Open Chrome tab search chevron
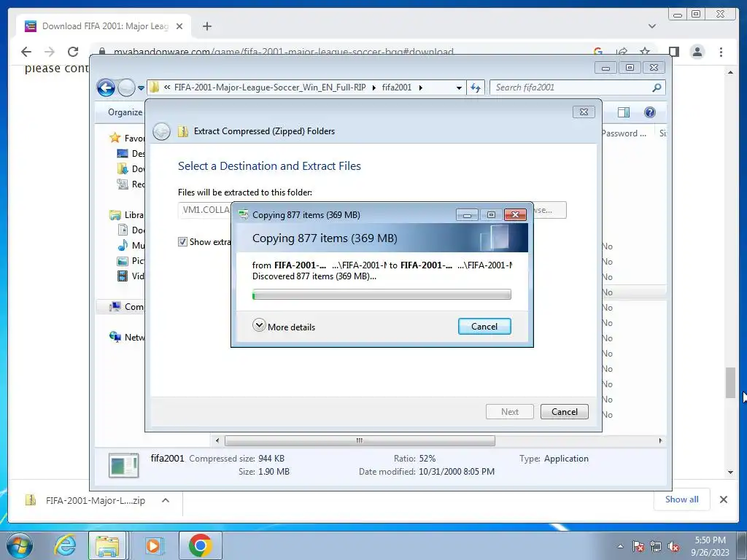This screenshot has width=747, height=560. tap(651, 26)
